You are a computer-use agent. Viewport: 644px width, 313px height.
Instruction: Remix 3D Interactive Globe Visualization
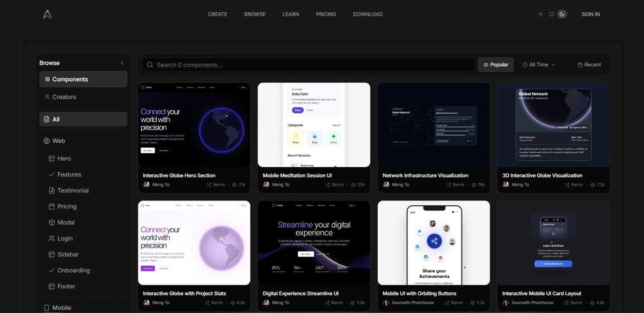click(574, 185)
